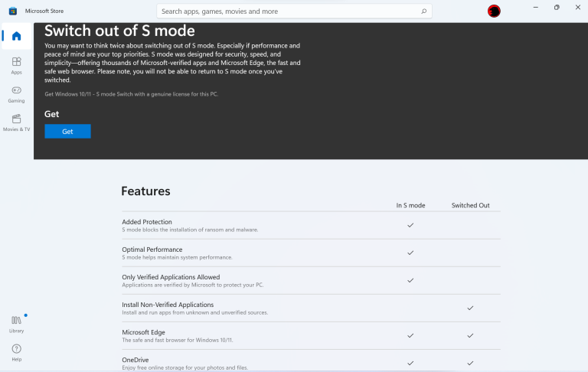Click the In S mode column header
Viewport: 588px width, 372px height.
click(410, 205)
